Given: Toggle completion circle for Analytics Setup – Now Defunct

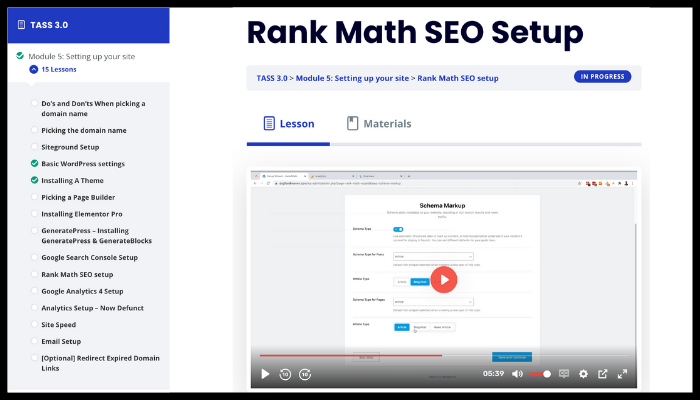Looking at the screenshot, I should tap(34, 308).
